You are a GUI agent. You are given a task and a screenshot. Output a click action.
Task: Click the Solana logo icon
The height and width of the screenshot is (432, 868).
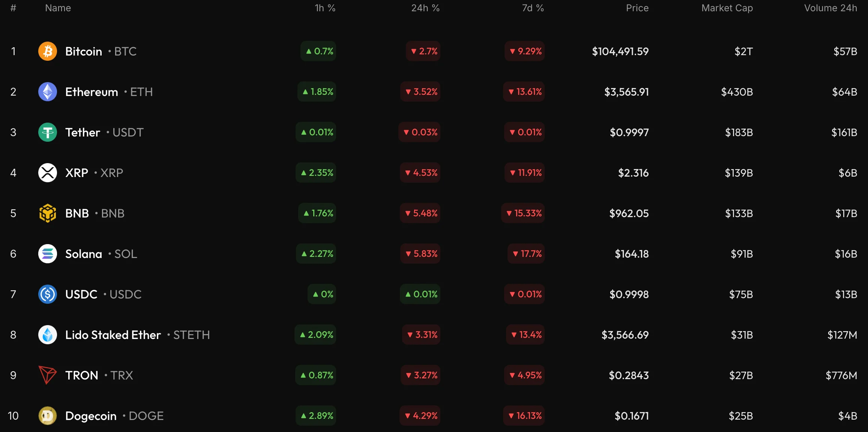point(48,254)
